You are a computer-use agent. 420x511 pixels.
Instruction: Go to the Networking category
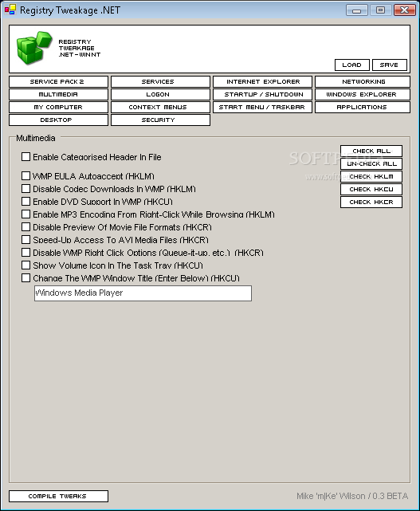coord(363,81)
